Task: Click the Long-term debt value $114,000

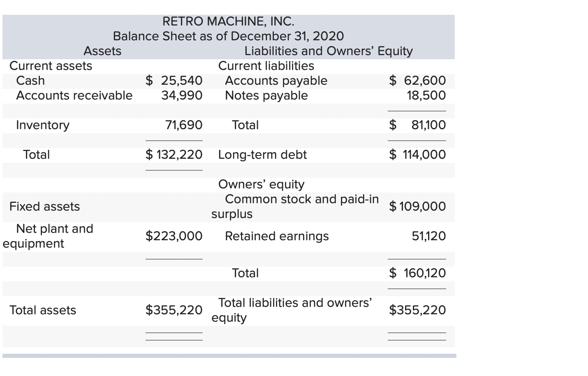Action: (x=417, y=154)
